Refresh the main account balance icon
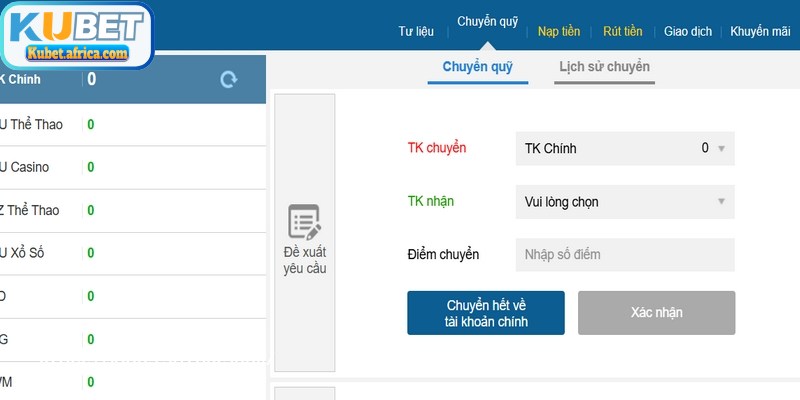The width and height of the screenshot is (800, 400). point(229,80)
